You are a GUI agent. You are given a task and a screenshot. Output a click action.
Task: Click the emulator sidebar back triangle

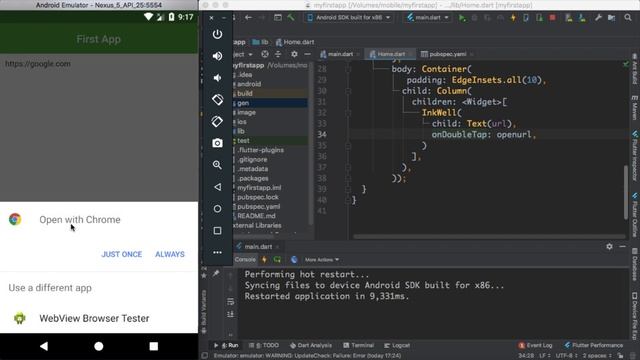coord(217,187)
